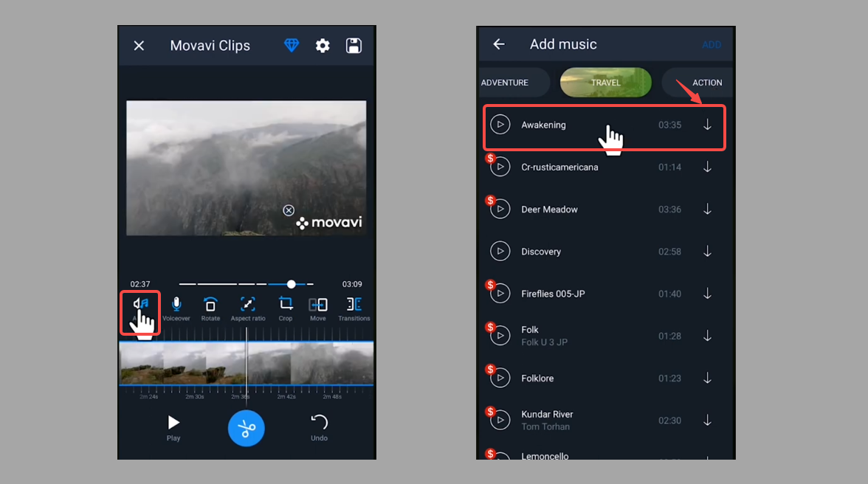Click the Add music screen title

563,44
